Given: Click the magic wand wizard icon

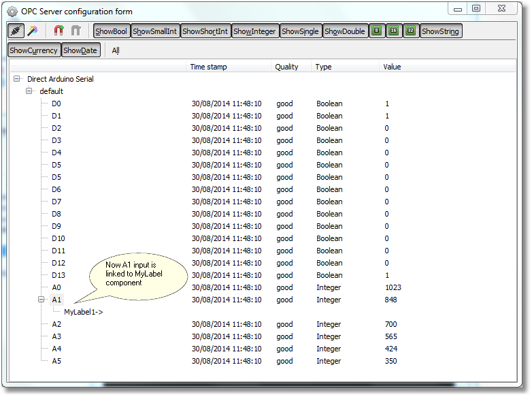Looking at the screenshot, I should tap(33, 31).
